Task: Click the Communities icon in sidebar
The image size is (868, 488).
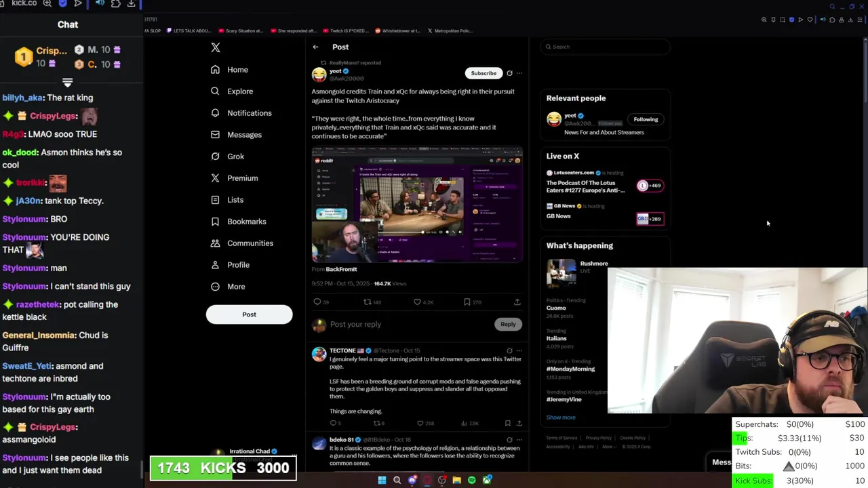Action: point(215,243)
